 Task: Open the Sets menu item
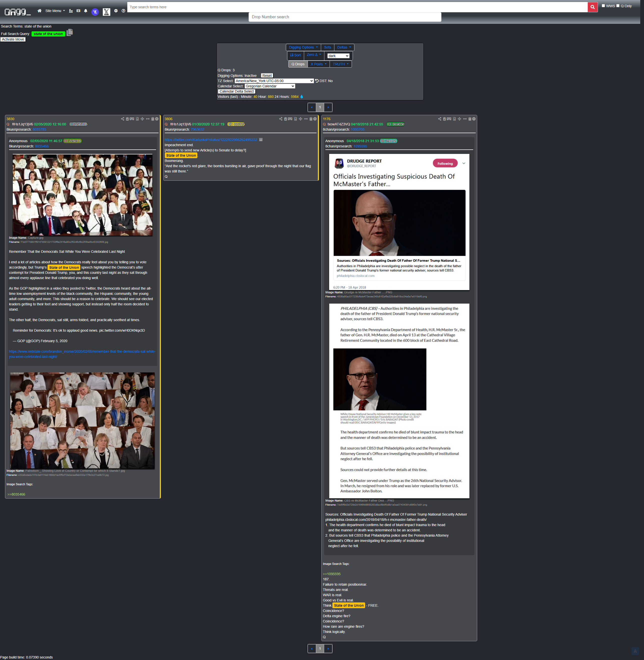click(x=327, y=47)
